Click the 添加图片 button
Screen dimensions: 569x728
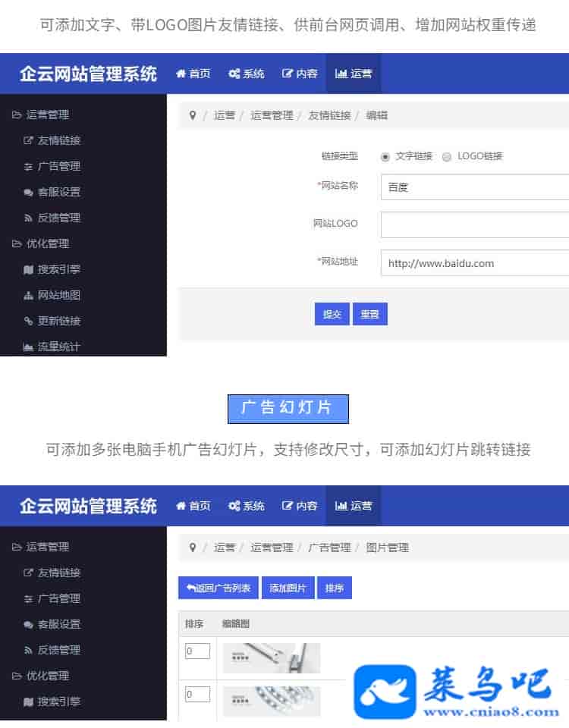click(x=288, y=588)
